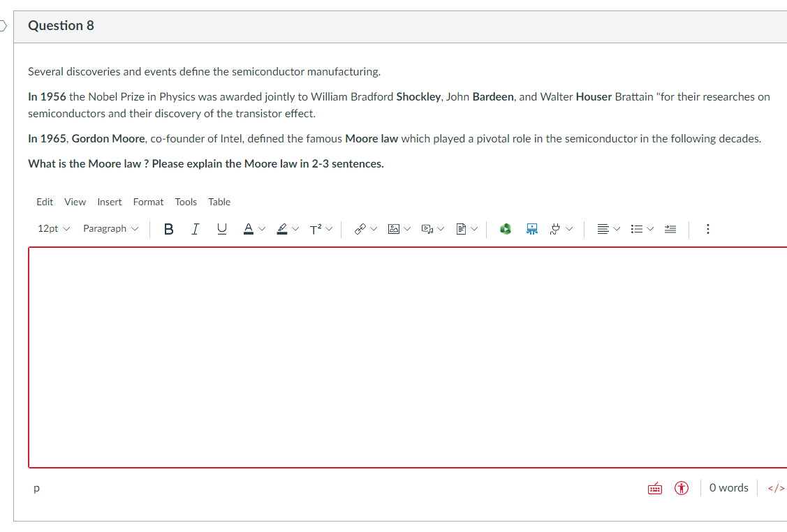Screen dimensions: 787x532
Task: Insert a link with the link icon
Action: click(360, 228)
